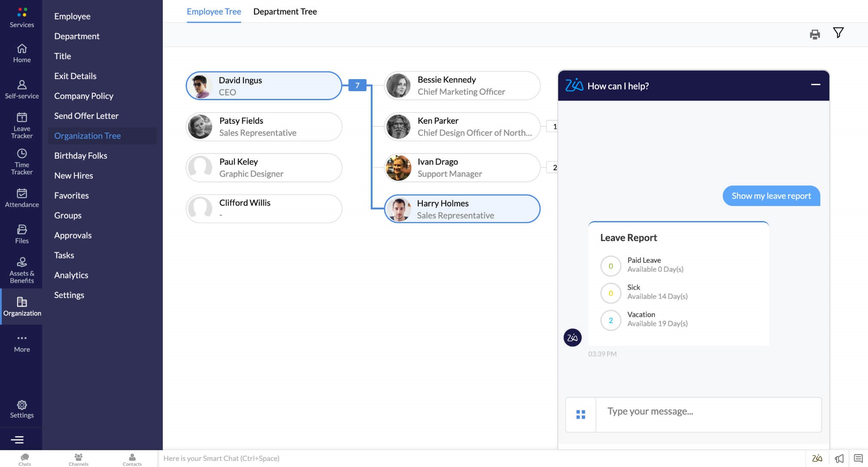Screen dimensions: 868x467
Task: Click the print icon in top right
Action: click(815, 34)
